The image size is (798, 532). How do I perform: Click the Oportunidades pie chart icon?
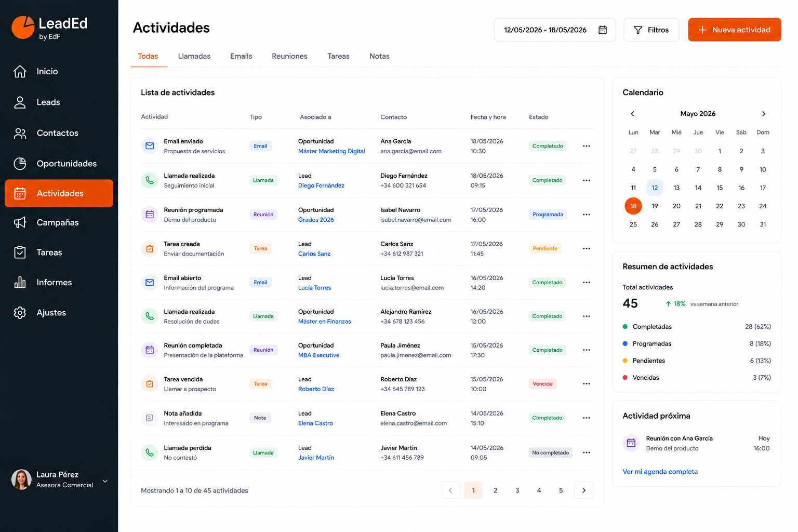click(x=20, y=164)
